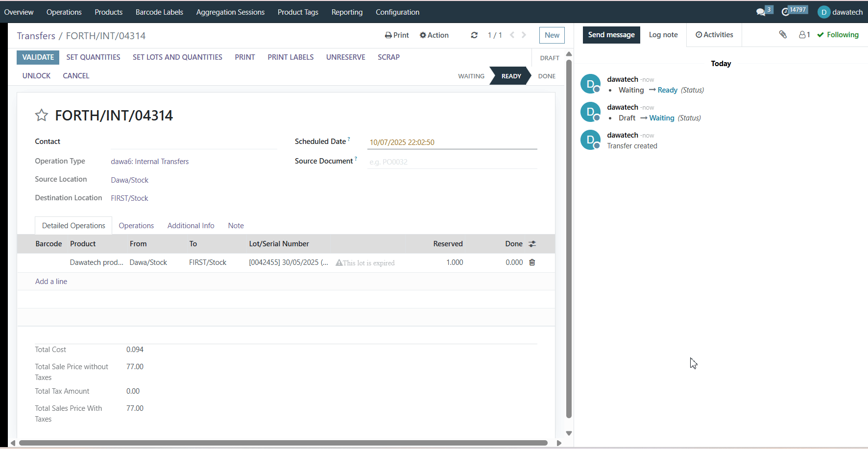Click Set Quantities button
The image size is (868, 449).
(93, 57)
